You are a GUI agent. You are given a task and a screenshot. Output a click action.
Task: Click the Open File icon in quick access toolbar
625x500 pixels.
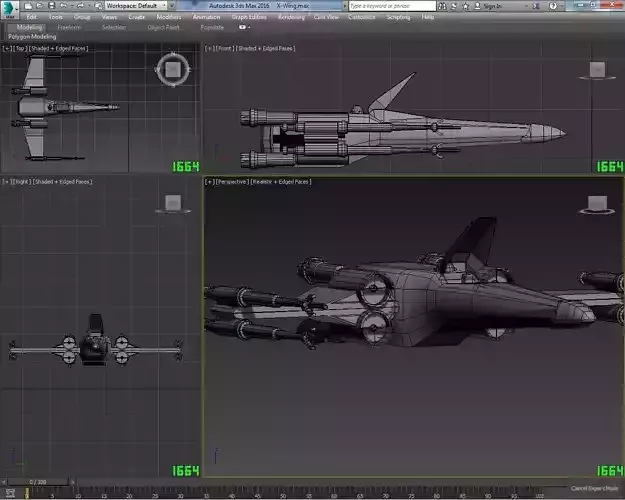coord(40,6)
